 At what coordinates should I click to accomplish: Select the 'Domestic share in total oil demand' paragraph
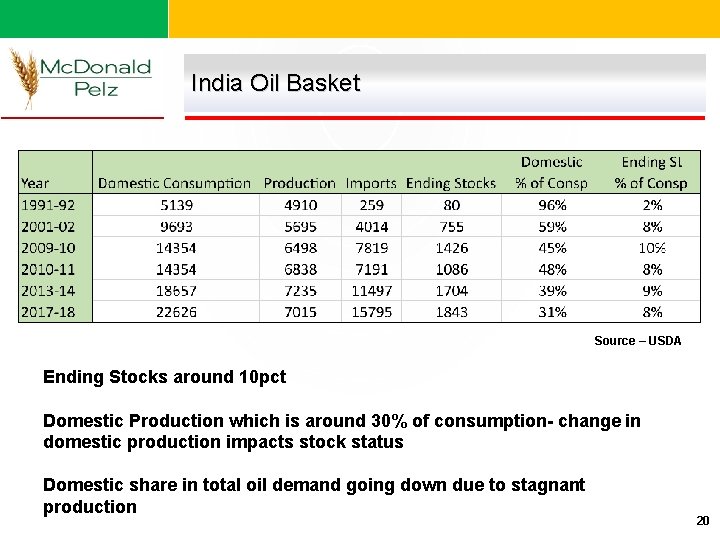(314, 496)
